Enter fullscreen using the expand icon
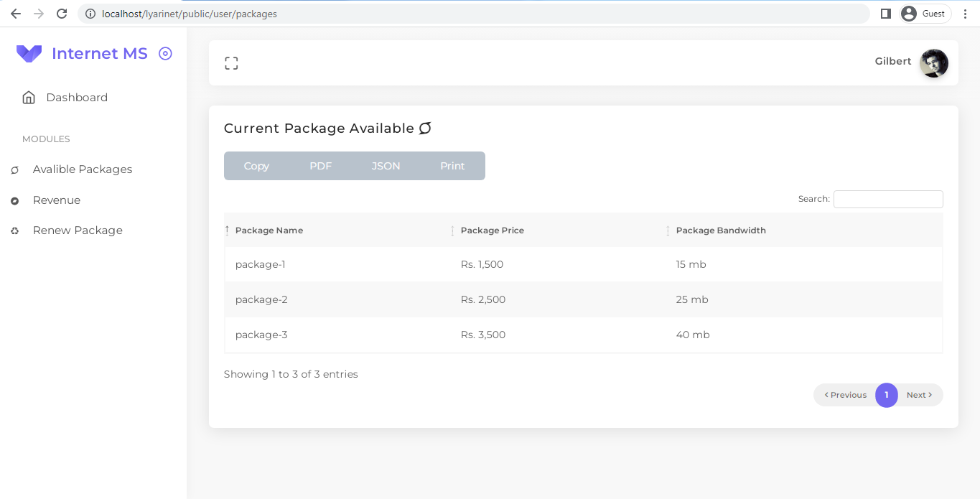980x499 pixels. coord(231,62)
